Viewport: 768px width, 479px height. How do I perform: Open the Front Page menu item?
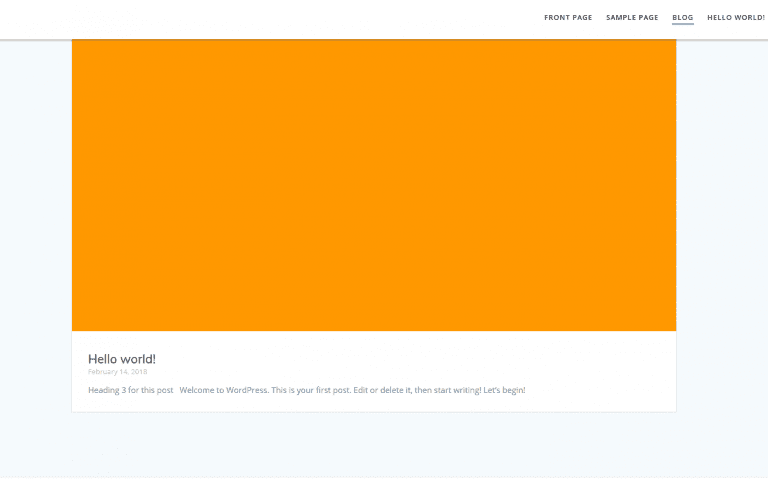click(x=568, y=17)
